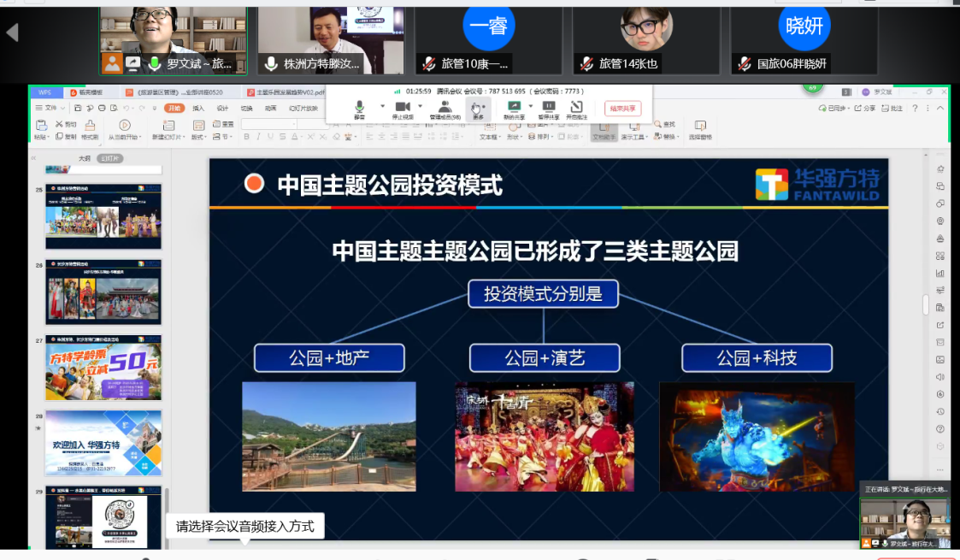Click the 新建幻灯片 new slide icon
Image resolution: width=960 pixels, height=560 pixels.
(x=167, y=126)
